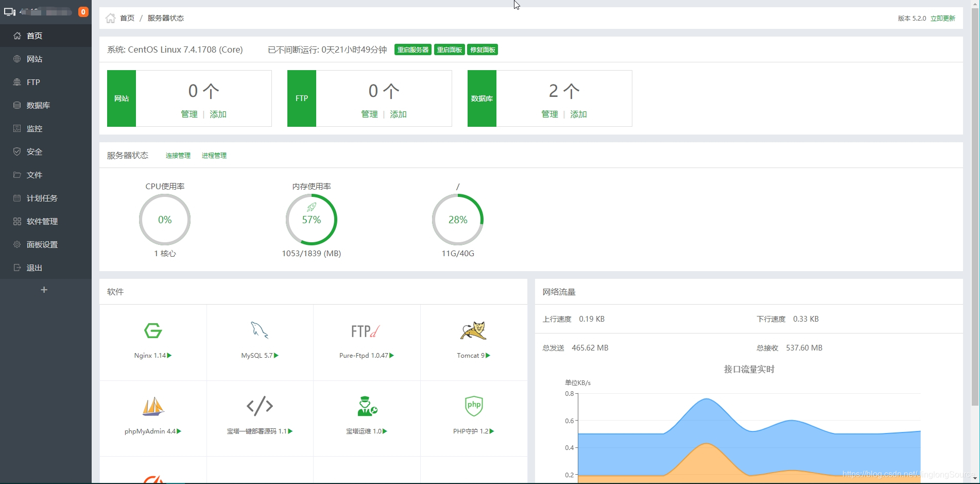Click the 内存使用率 57% gauge
This screenshot has width=980, height=484.
[312, 220]
